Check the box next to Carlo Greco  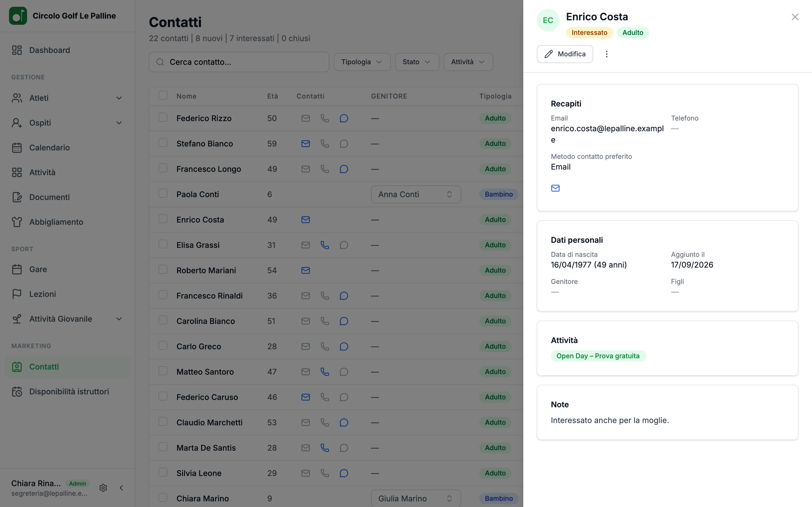coord(163,345)
